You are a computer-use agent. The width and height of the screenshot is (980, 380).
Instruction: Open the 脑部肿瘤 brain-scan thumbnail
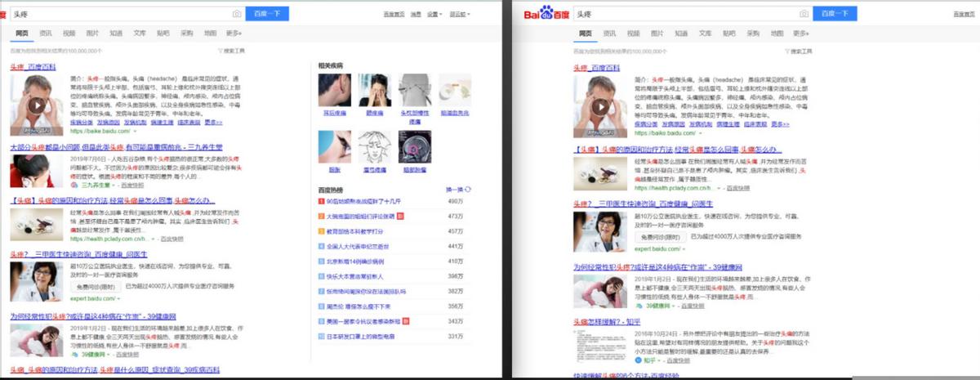point(415,148)
